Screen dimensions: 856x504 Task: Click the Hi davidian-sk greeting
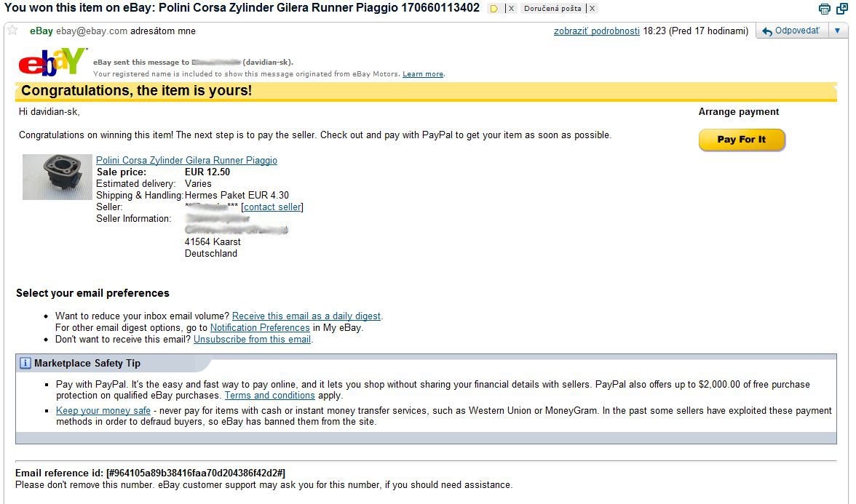tap(49, 112)
